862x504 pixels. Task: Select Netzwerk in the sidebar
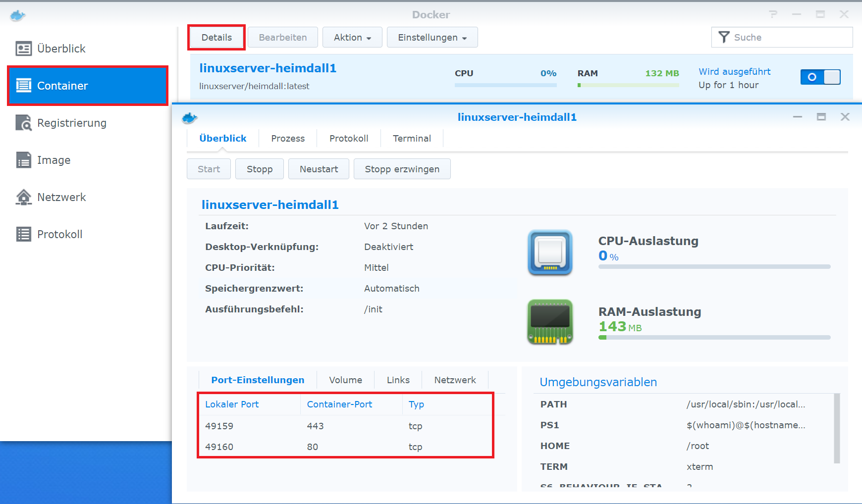61,197
